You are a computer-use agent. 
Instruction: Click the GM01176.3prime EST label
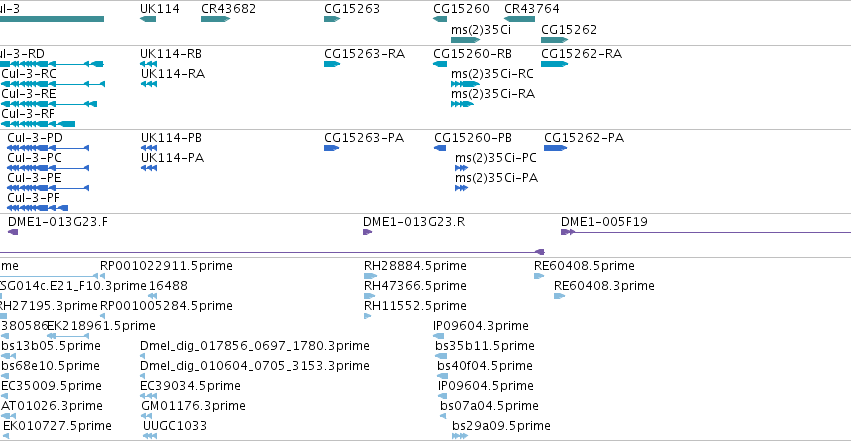click(193, 406)
